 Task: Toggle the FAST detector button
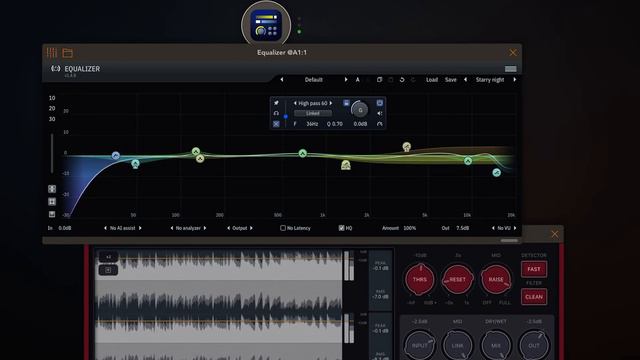pos(534,269)
